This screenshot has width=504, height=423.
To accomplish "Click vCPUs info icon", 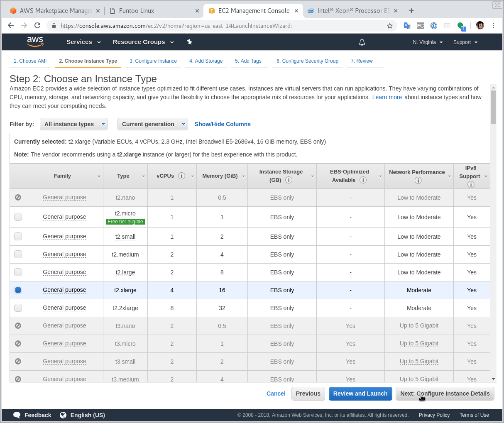I will point(181,176).
